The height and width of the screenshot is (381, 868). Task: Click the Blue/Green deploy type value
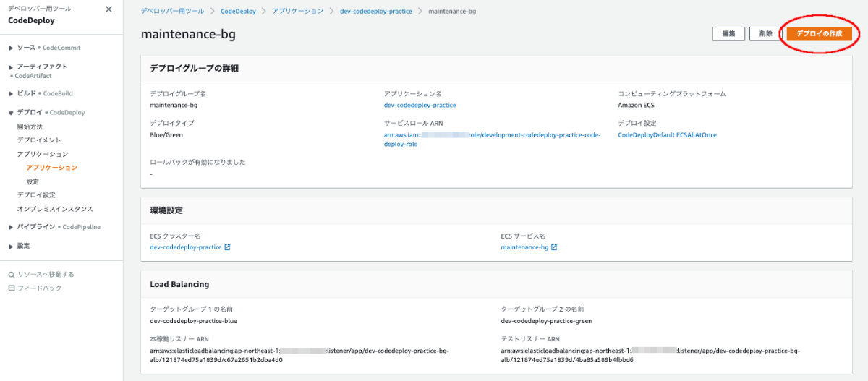click(x=166, y=135)
